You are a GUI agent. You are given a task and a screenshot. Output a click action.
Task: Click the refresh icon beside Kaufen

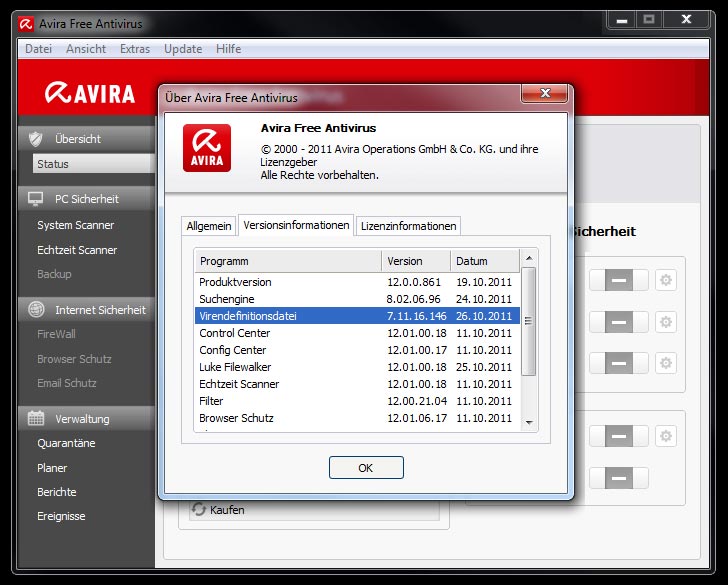pyautogui.click(x=199, y=509)
